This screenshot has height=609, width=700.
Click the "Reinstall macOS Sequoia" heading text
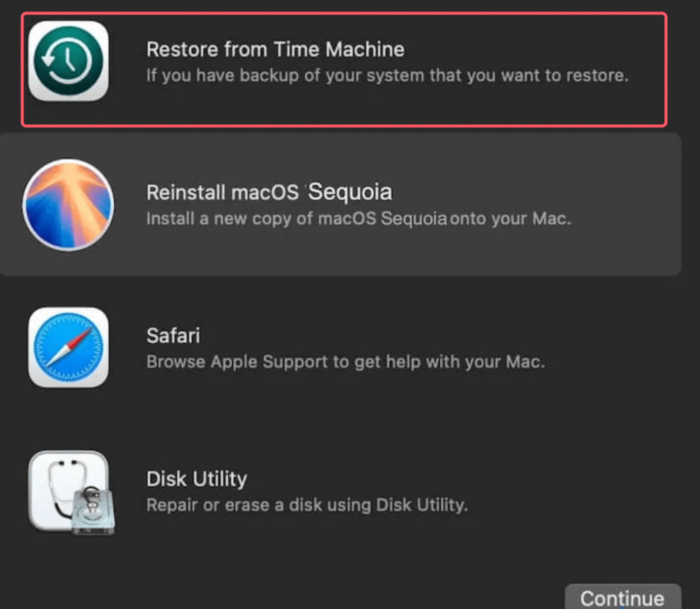(269, 192)
